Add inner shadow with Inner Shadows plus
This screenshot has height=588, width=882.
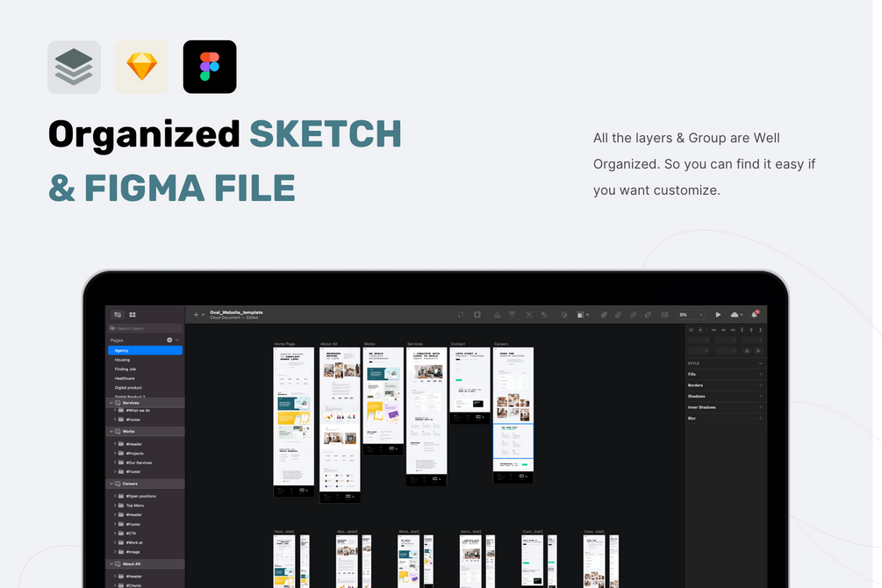[x=761, y=407]
